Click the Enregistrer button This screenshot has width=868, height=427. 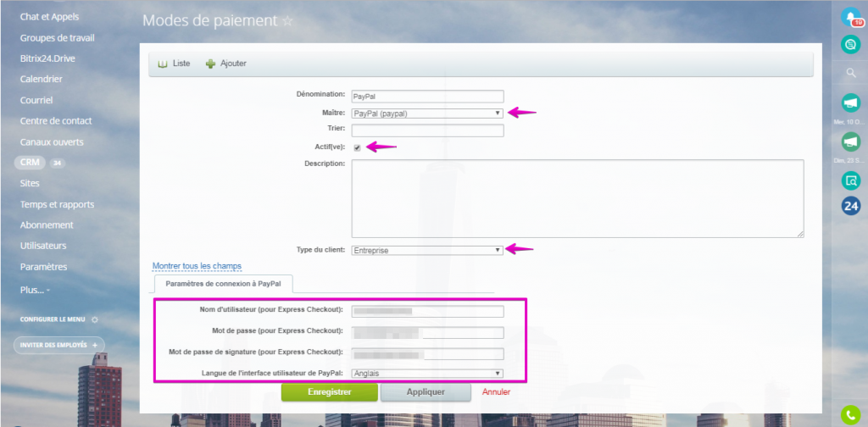point(330,391)
